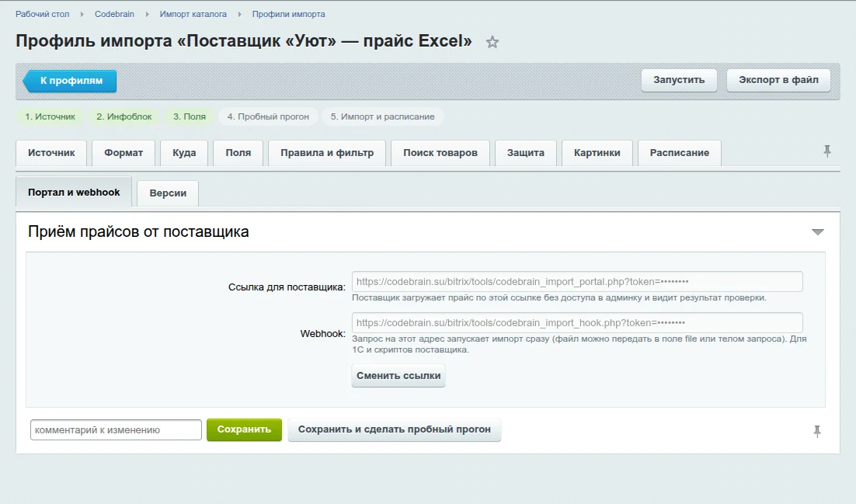Screen dimensions: 856x504
Task: Click Сменить ссылки button
Action: coord(398,376)
